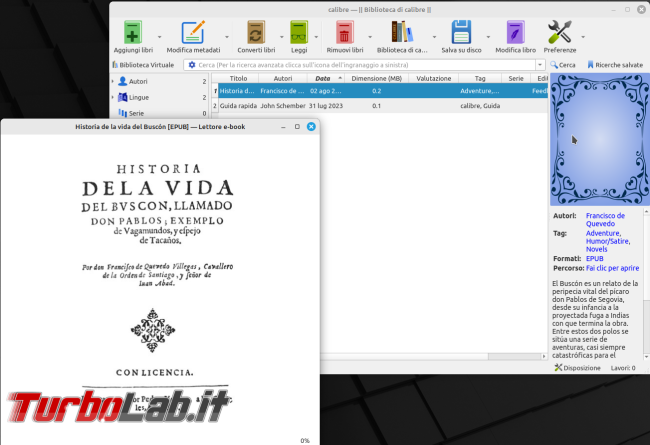The width and height of the screenshot is (650, 445).
Task: Expand Aggiungi libri dropdown arrow
Action: [160, 37]
